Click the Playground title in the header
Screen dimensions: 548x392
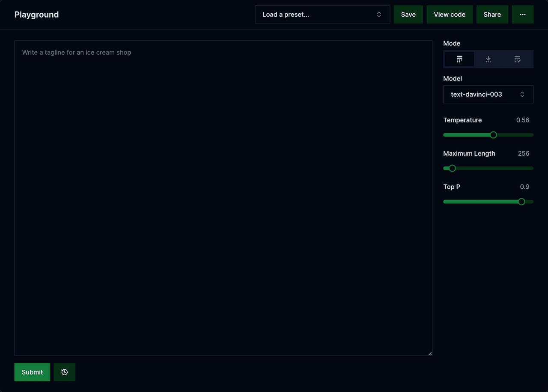[36, 14]
